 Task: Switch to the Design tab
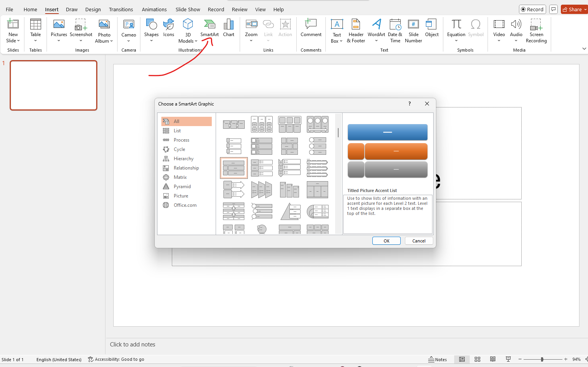[93, 9]
